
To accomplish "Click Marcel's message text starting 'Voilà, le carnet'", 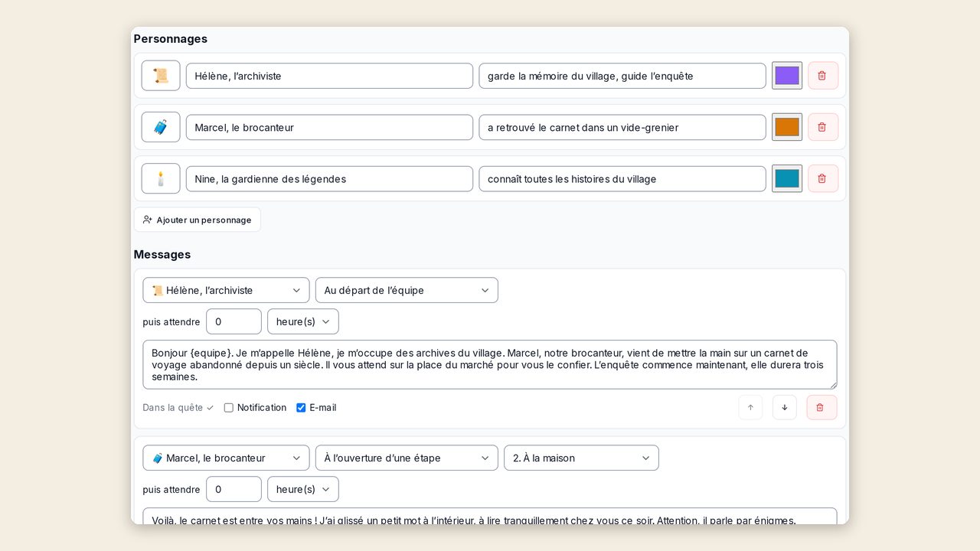I will (x=490, y=517).
